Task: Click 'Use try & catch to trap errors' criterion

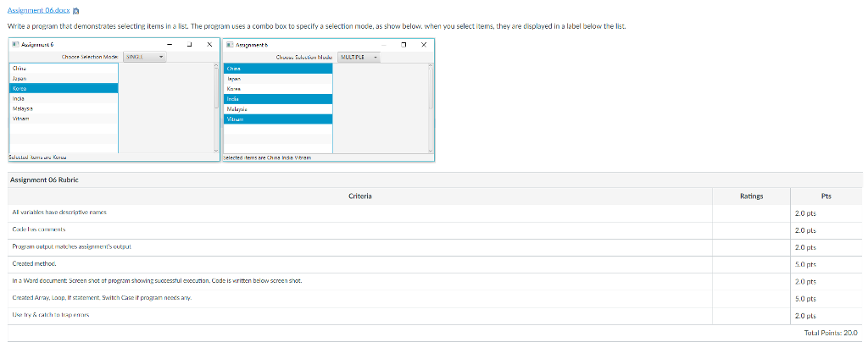Action: coord(50,315)
